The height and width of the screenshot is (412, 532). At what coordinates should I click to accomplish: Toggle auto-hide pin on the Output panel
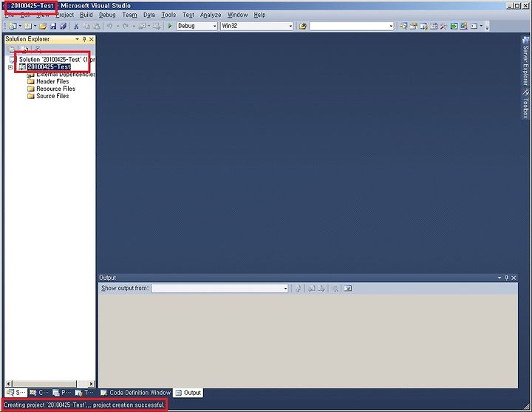(507, 278)
